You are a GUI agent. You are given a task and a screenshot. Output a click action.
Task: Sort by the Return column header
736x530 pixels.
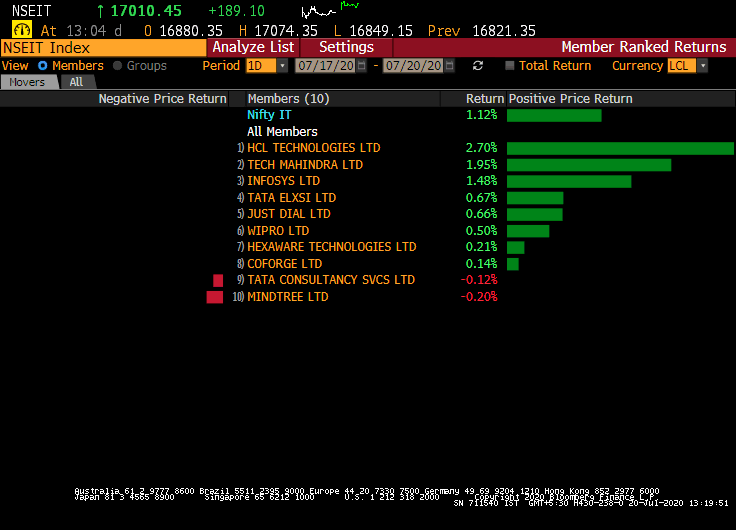tap(484, 99)
